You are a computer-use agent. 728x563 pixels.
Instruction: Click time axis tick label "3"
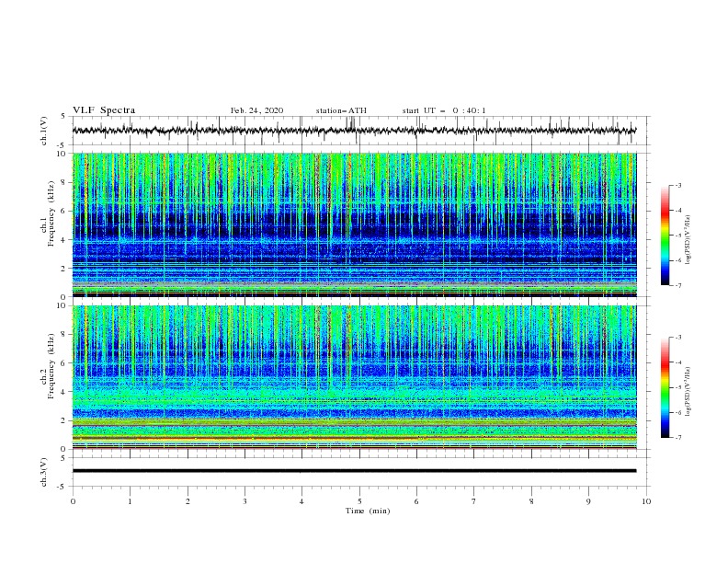pyautogui.click(x=245, y=501)
